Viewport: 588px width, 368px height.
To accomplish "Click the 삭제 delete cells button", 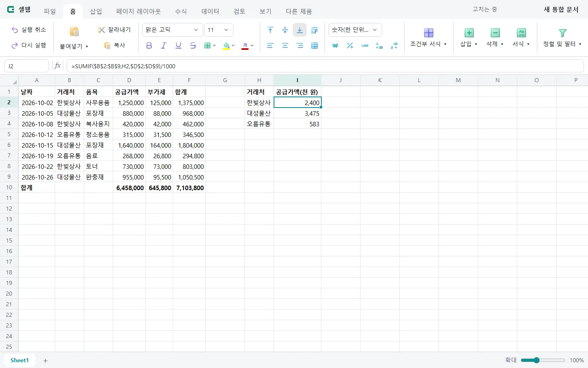I will tap(495, 38).
